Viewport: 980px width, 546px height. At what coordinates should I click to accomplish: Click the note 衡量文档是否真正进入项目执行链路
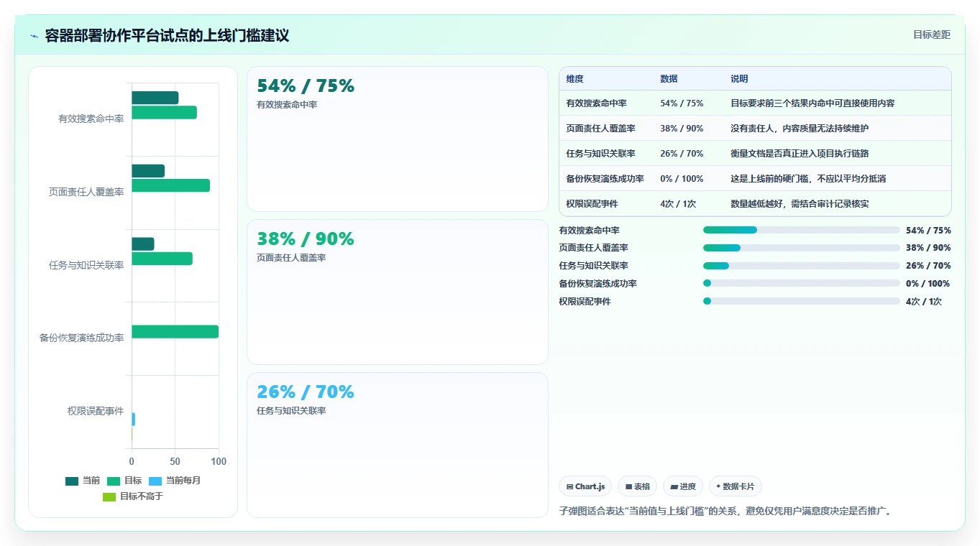point(800,154)
